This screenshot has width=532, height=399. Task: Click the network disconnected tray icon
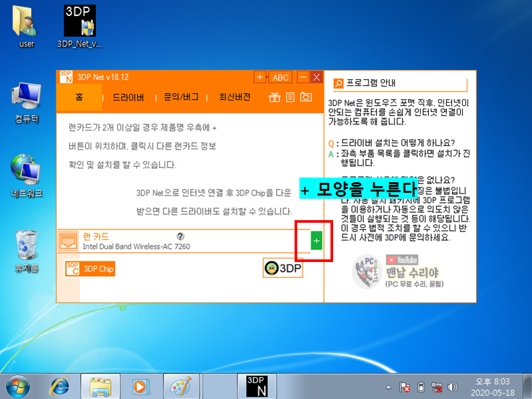point(436,387)
